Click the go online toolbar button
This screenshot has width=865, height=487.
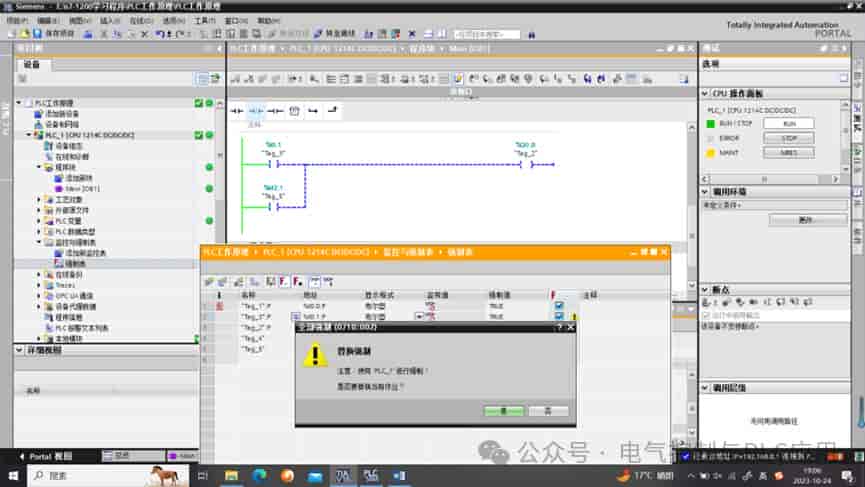(335, 34)
